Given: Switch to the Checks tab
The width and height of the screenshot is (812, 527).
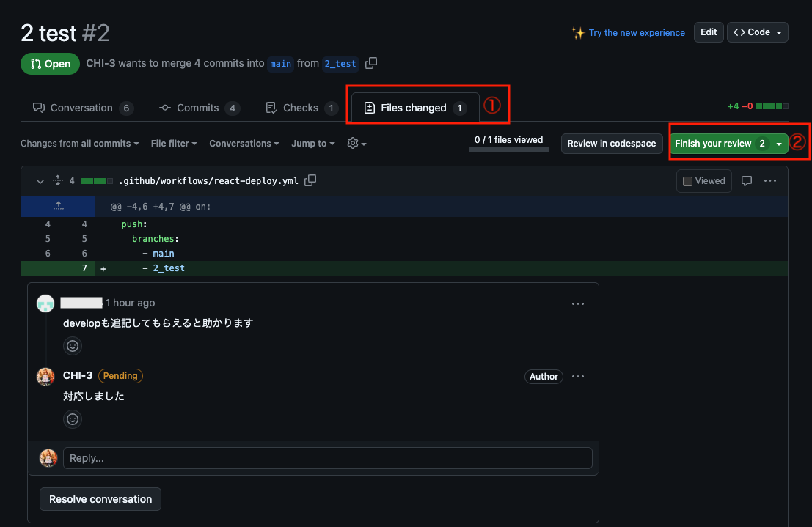Looking at the screenshot, I should [x=301, y=108].
